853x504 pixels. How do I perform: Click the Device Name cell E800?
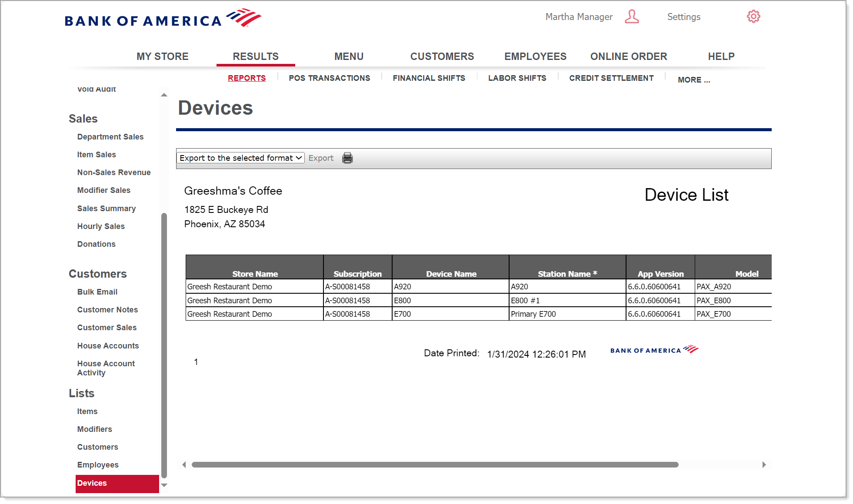[451, 300]
